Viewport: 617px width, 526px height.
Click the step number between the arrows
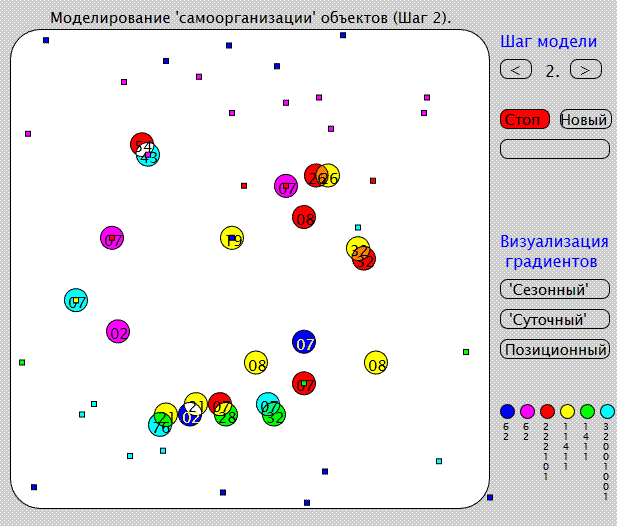(x=551, y=70)
